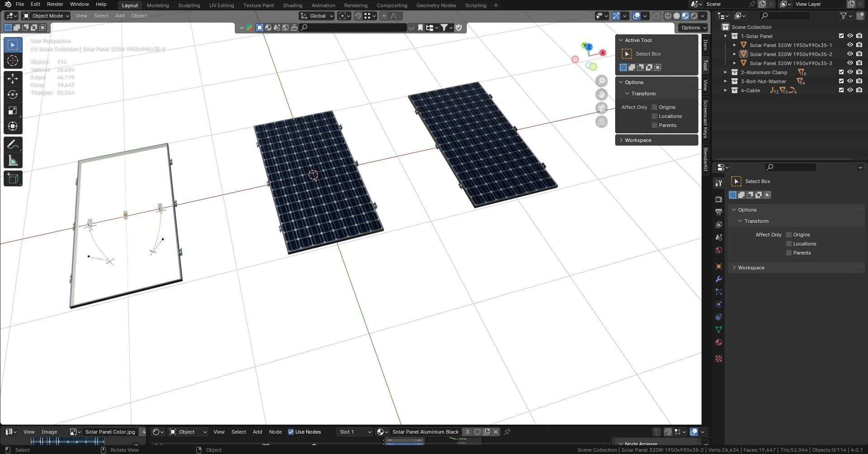Open the viewport Options dropdown
The height and width of the screenshot is (454, 868).
point(693,28)
